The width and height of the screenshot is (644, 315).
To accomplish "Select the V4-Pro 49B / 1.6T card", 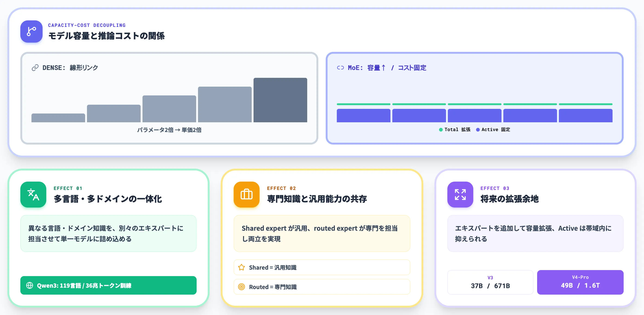I will [580, 282].
